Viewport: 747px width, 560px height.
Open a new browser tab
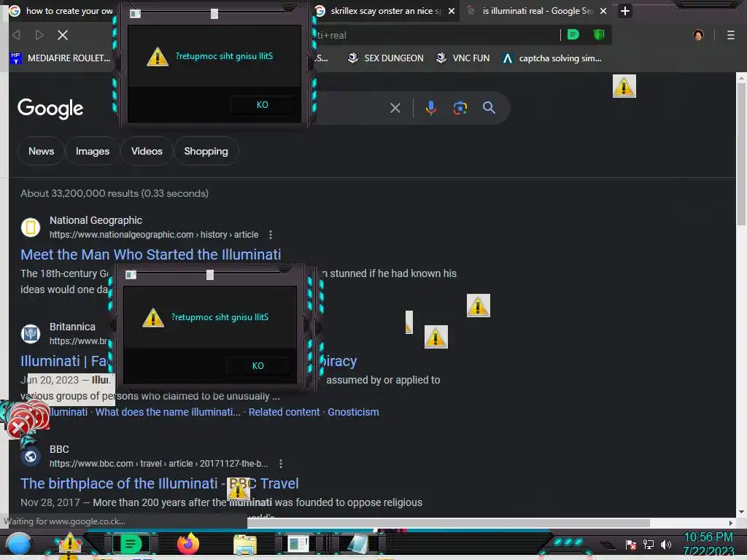point(625,10)
